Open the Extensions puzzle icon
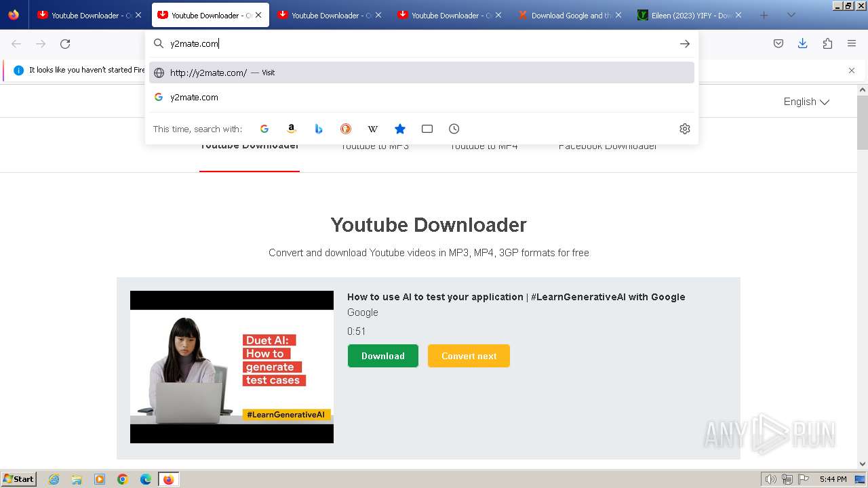The image size is (868, 488). point(827,43)
